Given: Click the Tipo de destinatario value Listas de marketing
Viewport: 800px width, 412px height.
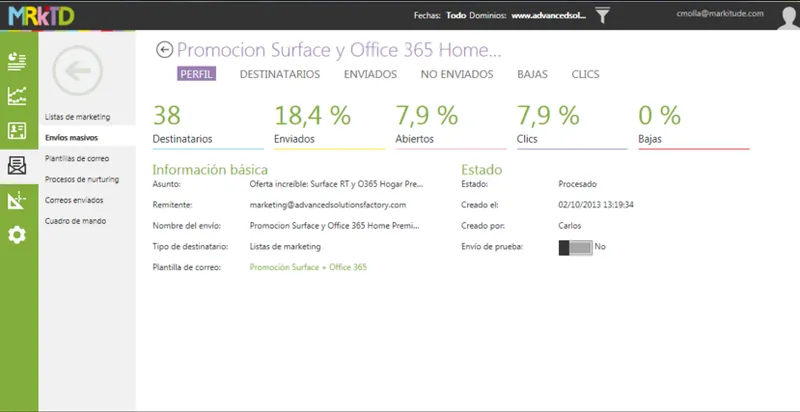Looking at the screenshot, I should click(x=285, y=247).
